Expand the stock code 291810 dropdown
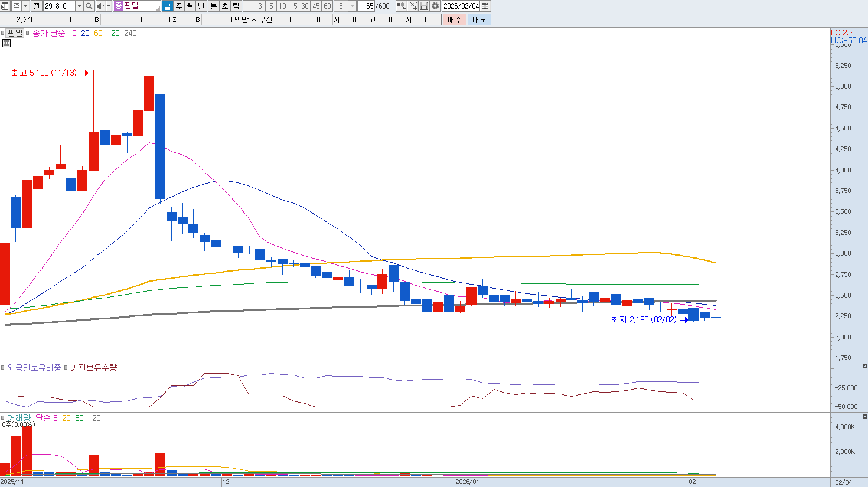The width and height of the screenshot is (868, 487). [79, 6]
